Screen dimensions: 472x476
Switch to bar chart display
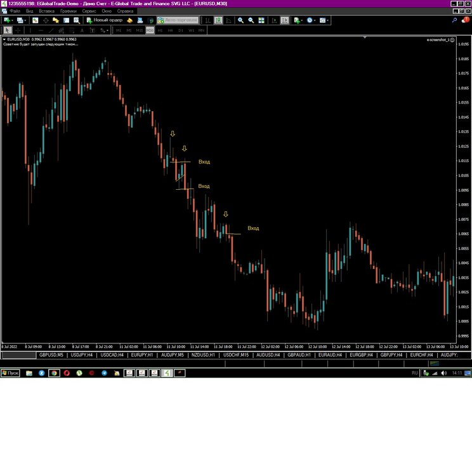tap(207, 20)
